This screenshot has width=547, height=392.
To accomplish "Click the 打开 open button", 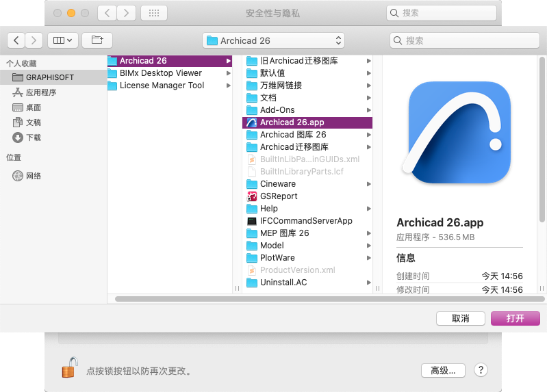I will pyautogui.click(x=516, y=318).
